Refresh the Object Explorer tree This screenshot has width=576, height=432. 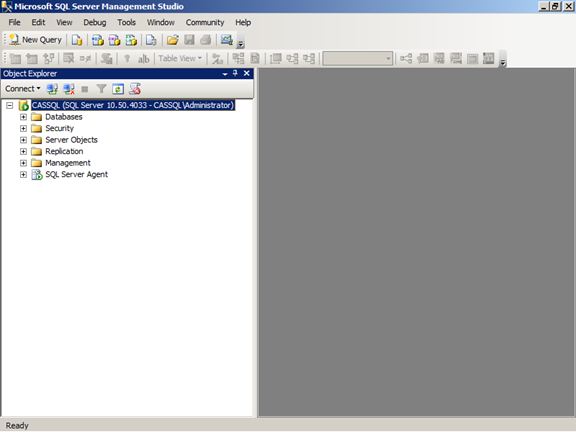118,89
